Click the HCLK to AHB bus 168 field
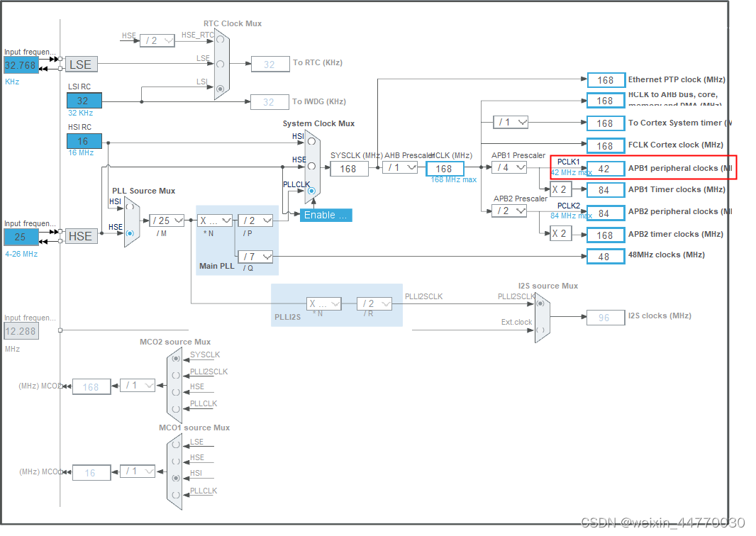 pos(606,101)
